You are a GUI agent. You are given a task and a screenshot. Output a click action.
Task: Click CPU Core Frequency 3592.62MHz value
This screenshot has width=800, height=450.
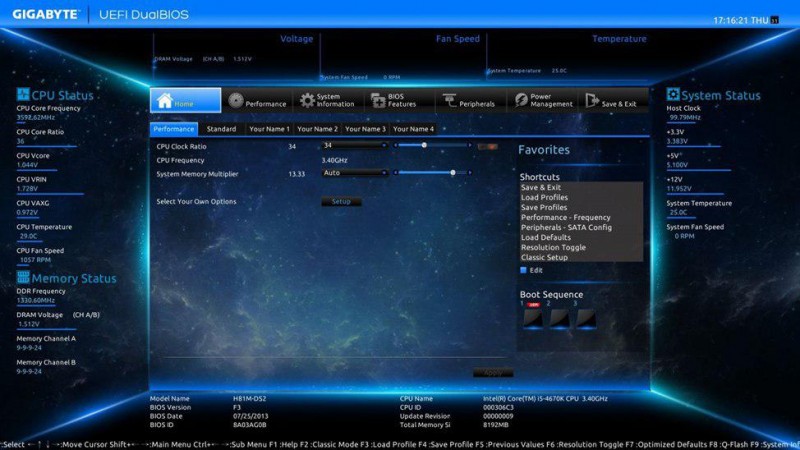[36, 117]
